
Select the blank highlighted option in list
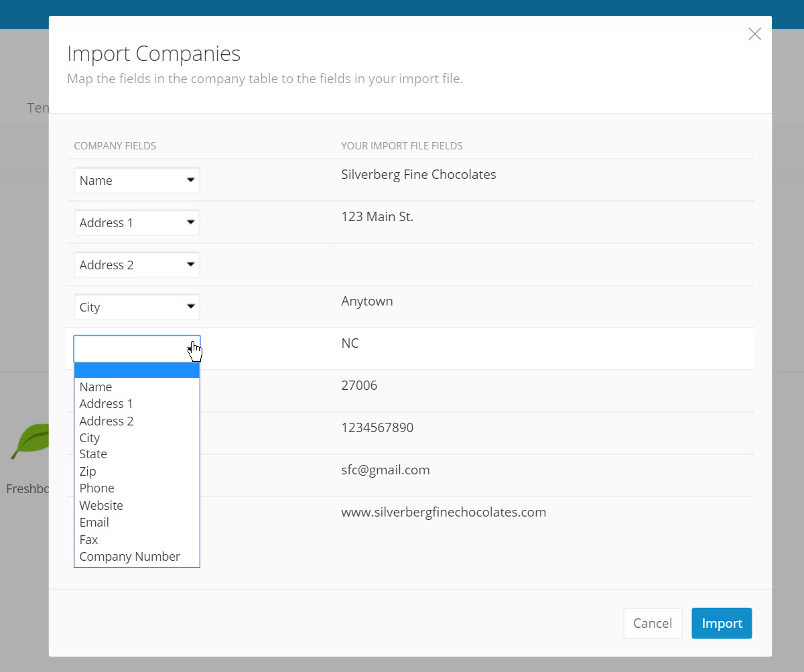click(137, 371)
